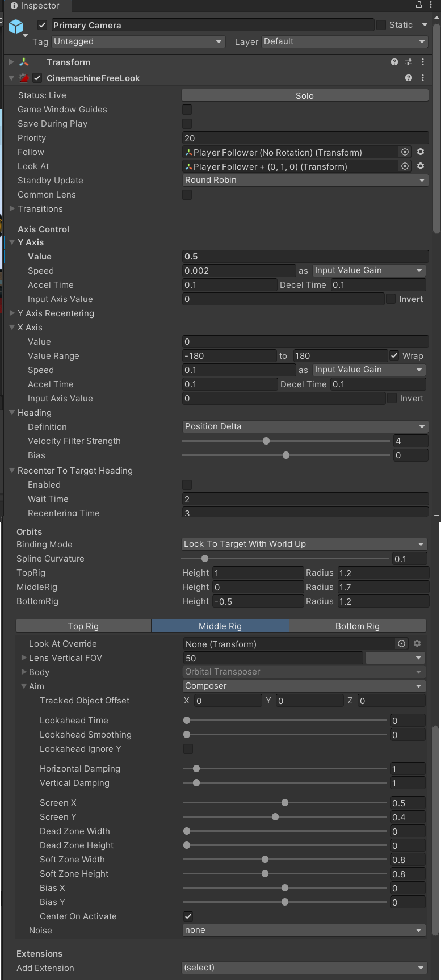
Task: Open the Transform component help documentation
Action: pos(394,62)
